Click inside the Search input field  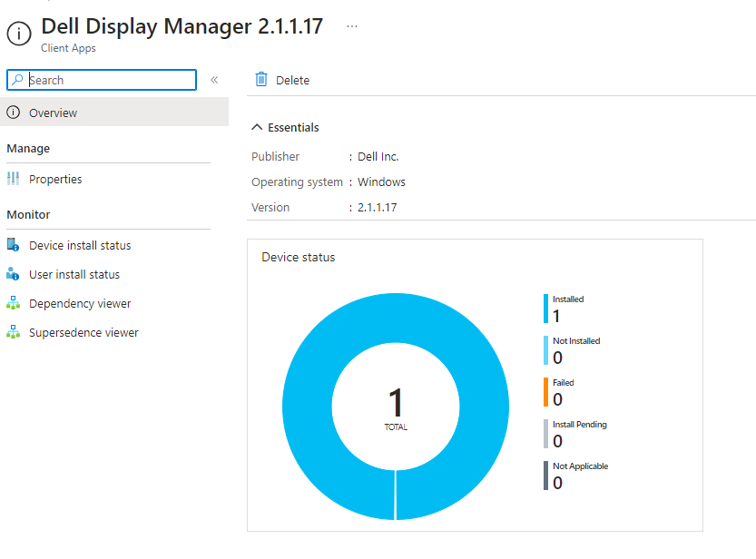(109, 80)
